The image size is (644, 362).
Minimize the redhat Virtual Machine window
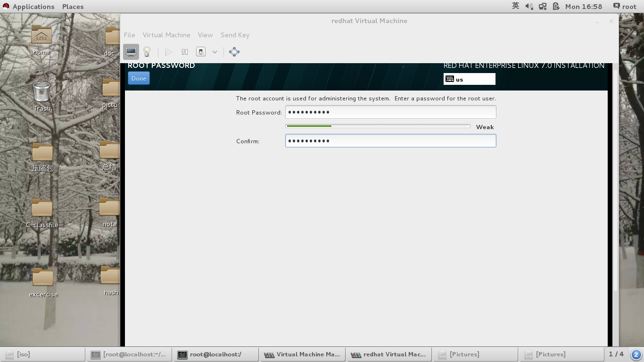pos(597,21)
